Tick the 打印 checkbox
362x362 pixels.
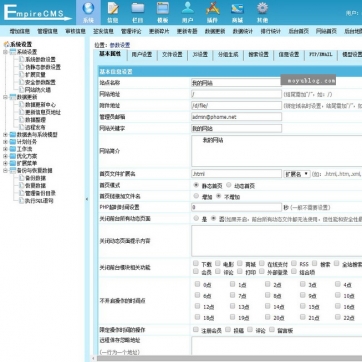240,271
